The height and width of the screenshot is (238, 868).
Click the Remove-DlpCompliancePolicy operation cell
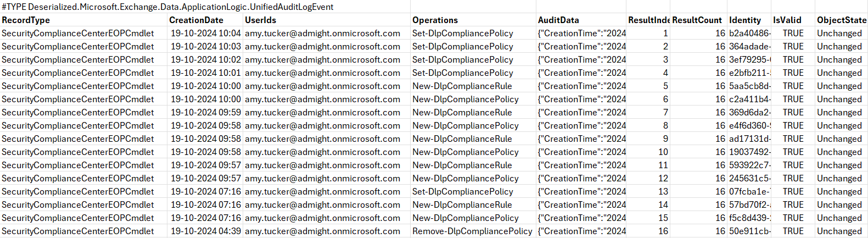pos(473,231)
